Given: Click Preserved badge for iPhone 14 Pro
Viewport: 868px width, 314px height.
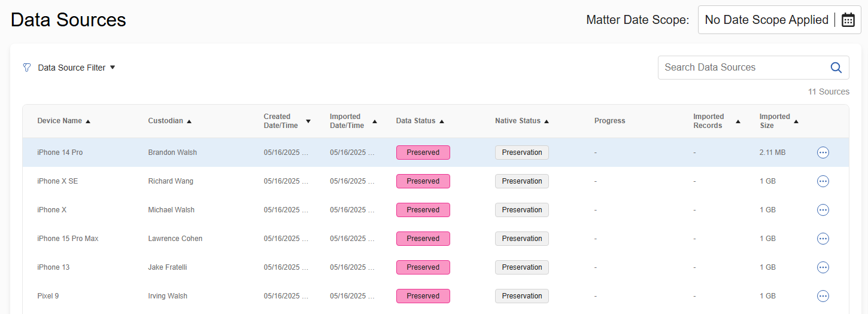Looking at the screenshot, I should click(x=423, y=153).
